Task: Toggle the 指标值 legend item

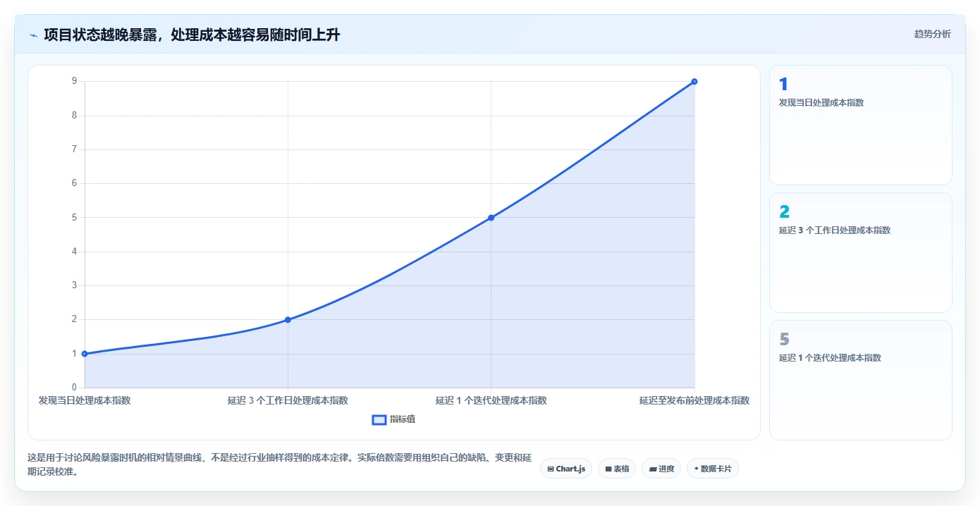Action: pos(393,419)
